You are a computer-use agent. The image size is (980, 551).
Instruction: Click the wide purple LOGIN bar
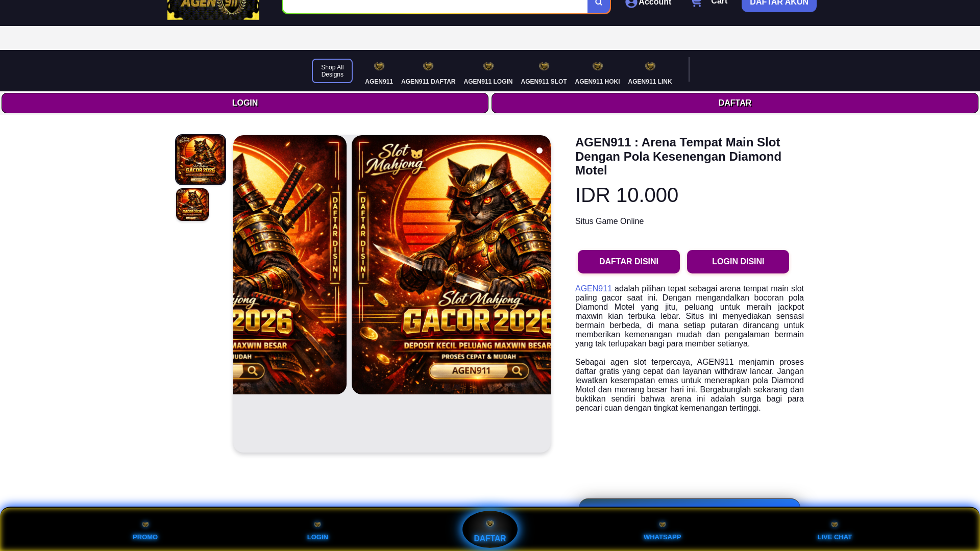(244, 103)
